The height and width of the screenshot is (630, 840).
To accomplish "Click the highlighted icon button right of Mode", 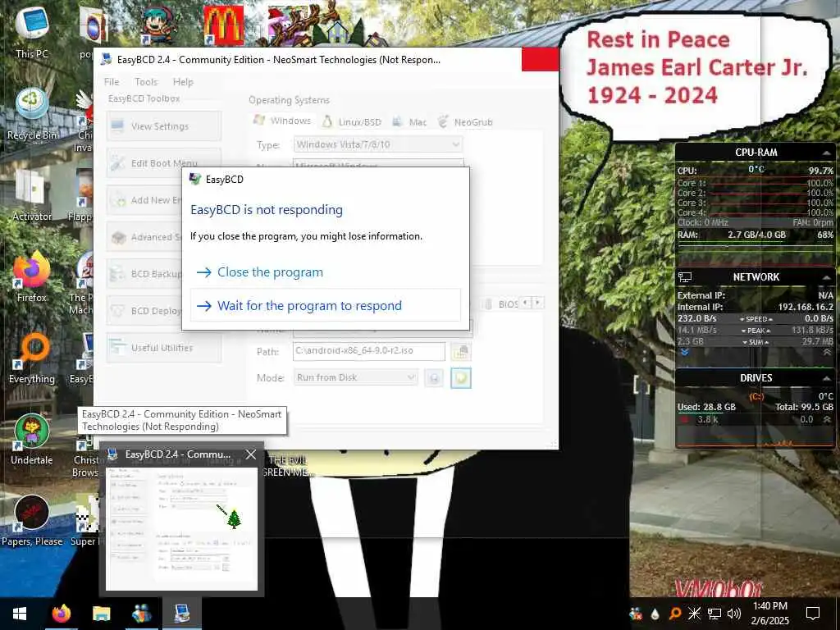I will pyautogui.click(x=461, y=377).
